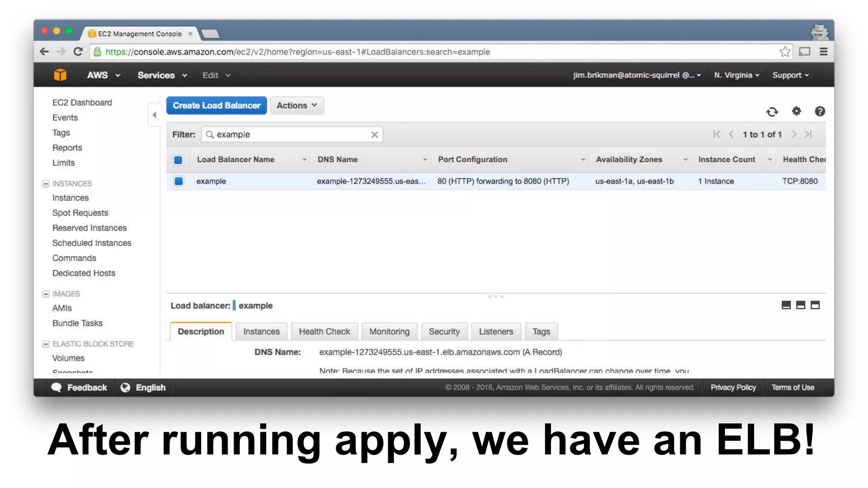868x488 pixels.
Task: Refresh the load balancer list
Action: click(772, 111)
